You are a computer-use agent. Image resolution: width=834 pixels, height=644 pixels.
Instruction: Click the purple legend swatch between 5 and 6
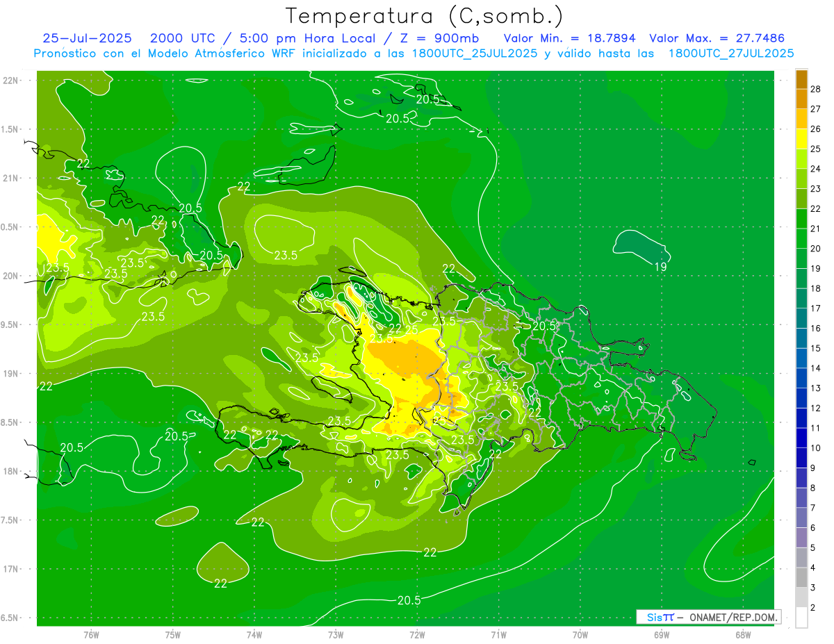coord(801,538)
